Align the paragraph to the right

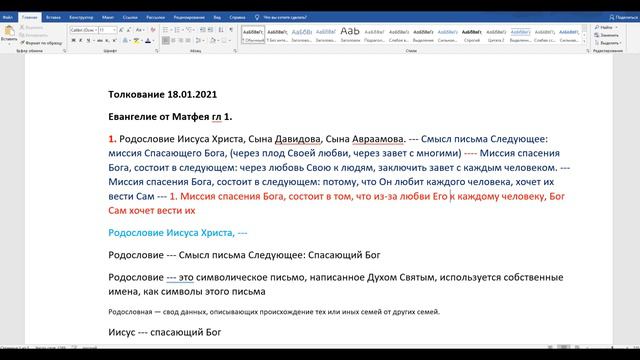pos(181,40)
